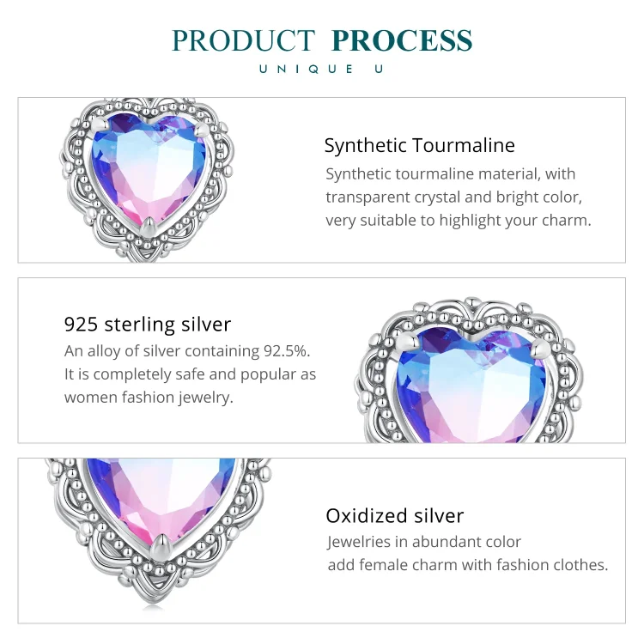Select the 925 sterling silver heading

[x=148, y=324]
